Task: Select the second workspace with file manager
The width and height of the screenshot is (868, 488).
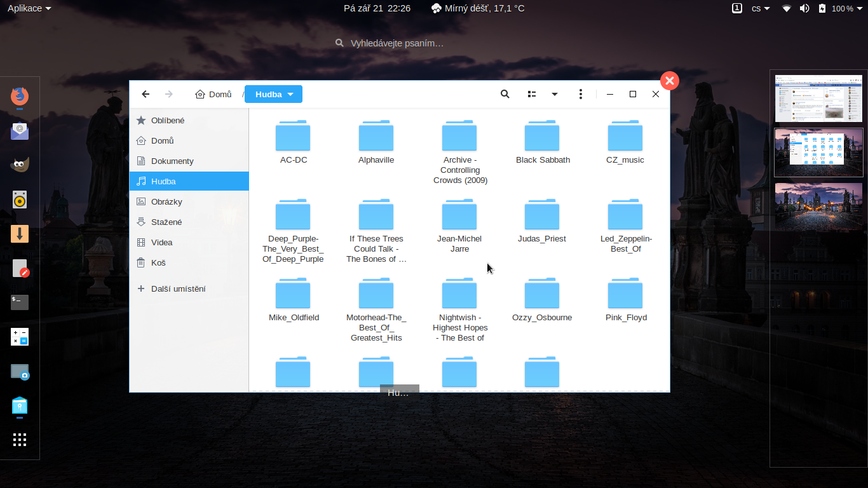Action: point(818,152)
